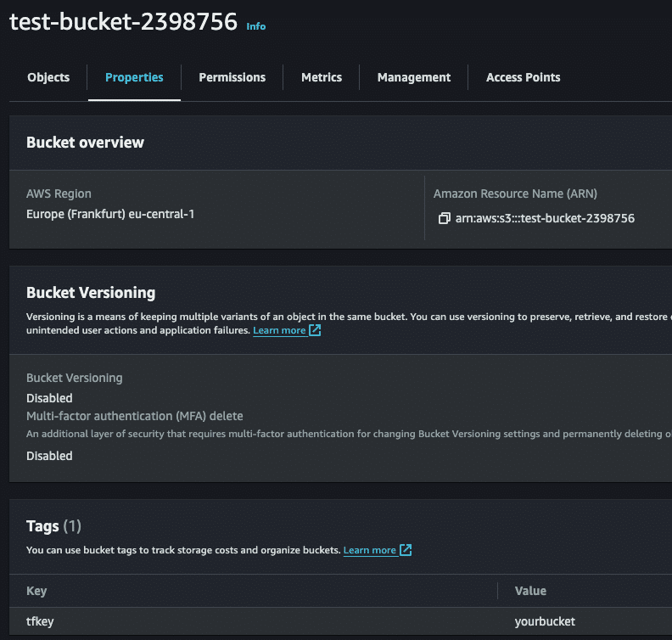Select the Properties tab
This screenshot has width=672, height=640.
134,77
